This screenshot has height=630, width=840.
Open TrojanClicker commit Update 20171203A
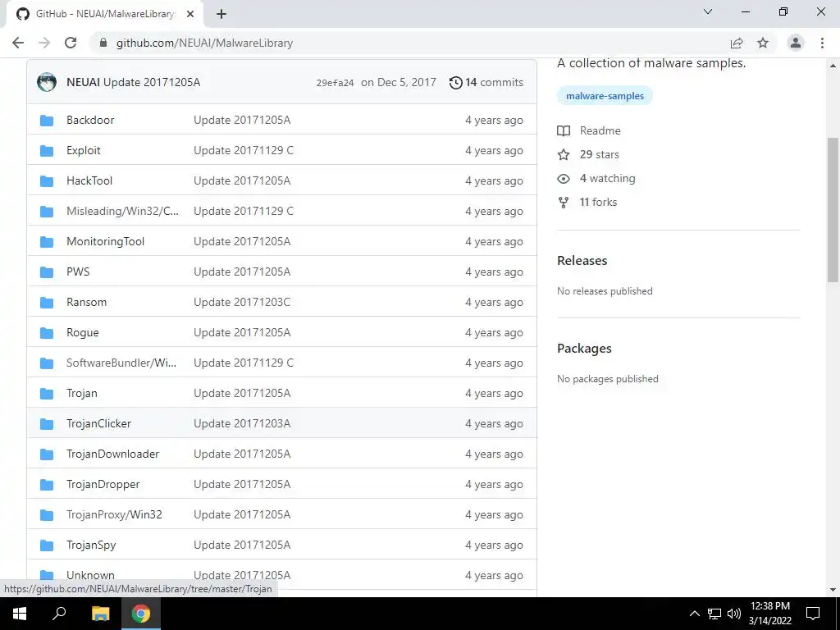click(x=242, y=424)
